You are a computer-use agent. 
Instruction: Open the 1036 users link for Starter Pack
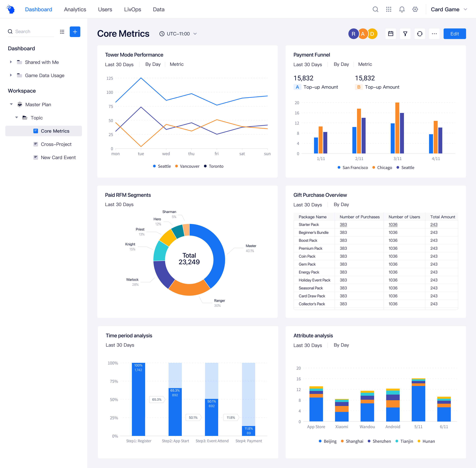click(x=393, y=224)
